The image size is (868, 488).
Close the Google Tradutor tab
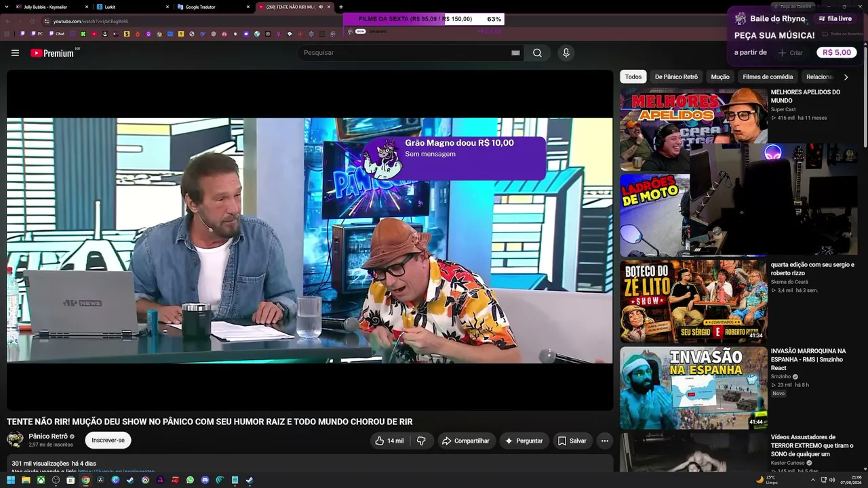click(248, 7)
